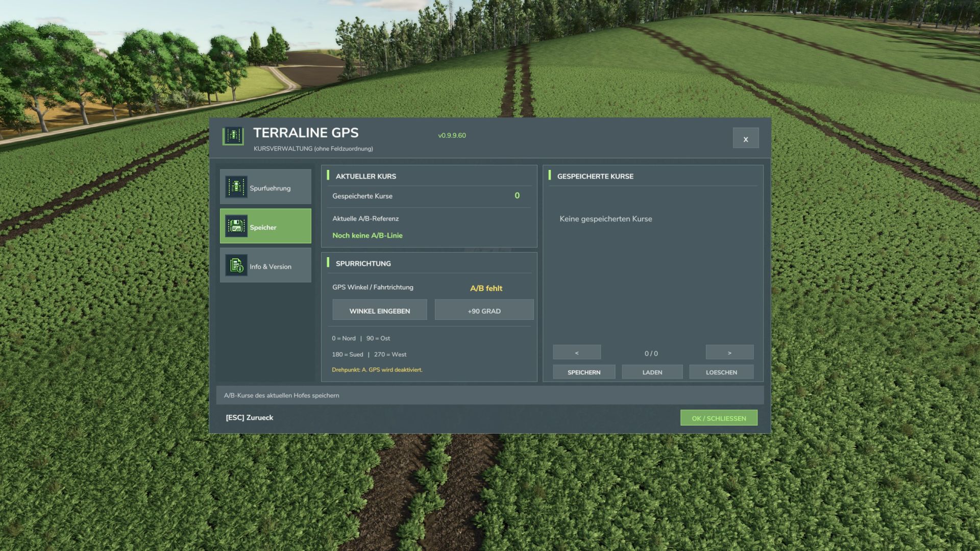Image resolution: width=980 pixels, height=551 pixels.
Task: Click the 'Drehpunkt: A. GPS wird deaktiviert.' note
Action: pos(377,369)
